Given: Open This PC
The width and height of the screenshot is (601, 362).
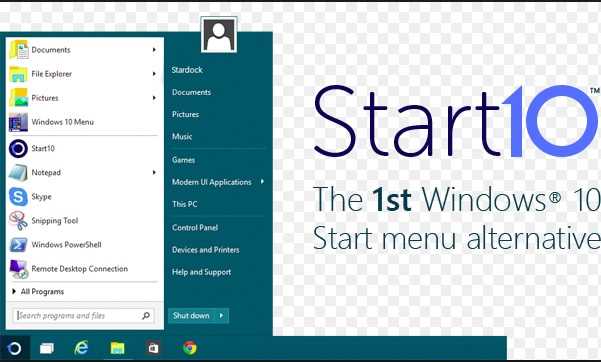Looking at the screenshot, I should [185, 204].
